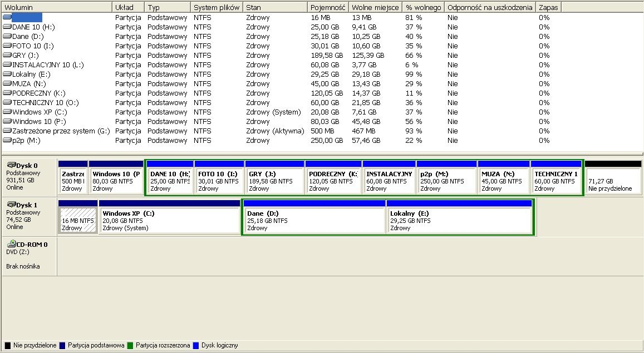Viewport: 644px width, 353px height.
Task: Click Odporność na uszkodzenia column header
Action: point(490,7)
